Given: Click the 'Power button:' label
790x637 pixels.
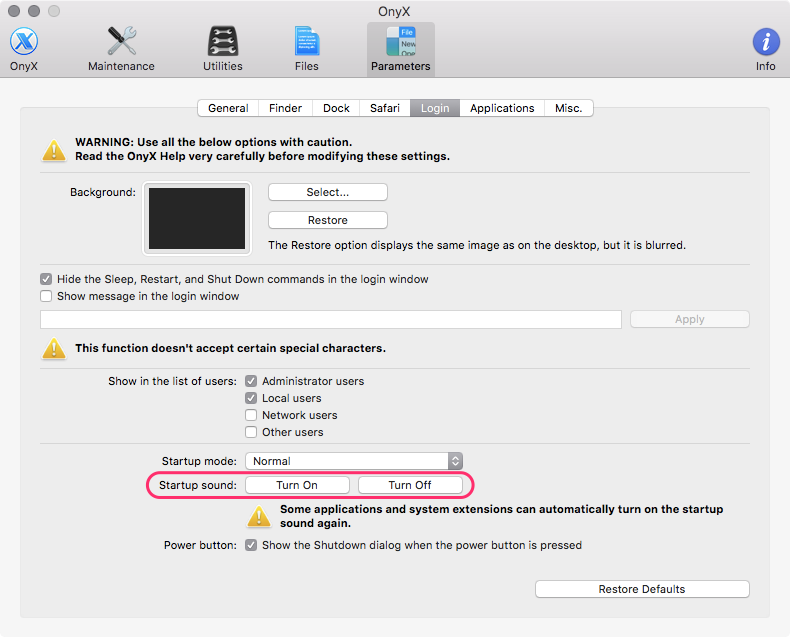Looking at the screenshot, I should [x=200, y=545].
